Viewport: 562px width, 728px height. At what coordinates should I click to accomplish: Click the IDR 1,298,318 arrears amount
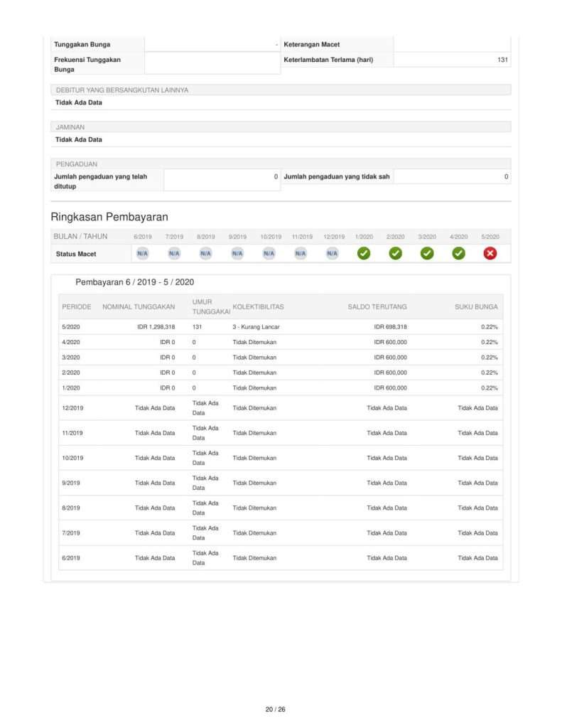pyautogui.click(x=156, y=327)
